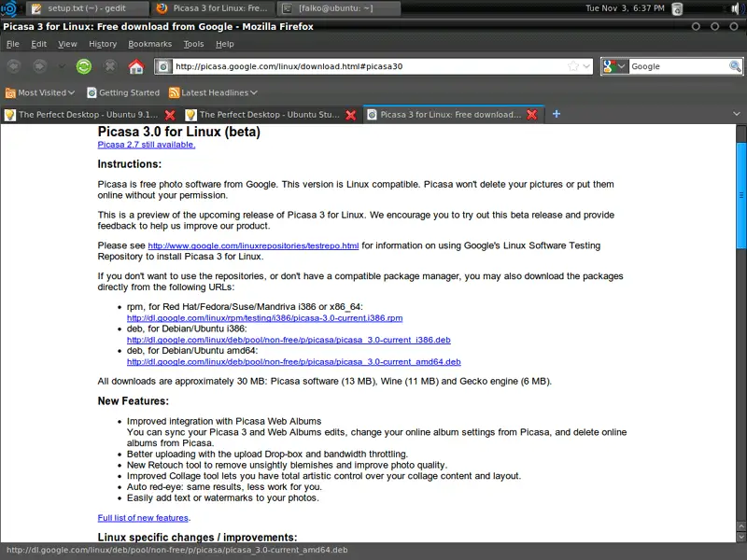747x560 pixels.
Task: Close the Ubuntu Stu tab with red X
Action: click(x=351, y=115)
